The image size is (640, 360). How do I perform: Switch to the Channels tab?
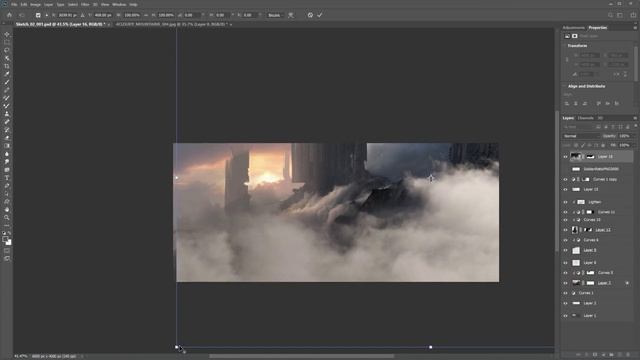585,118
